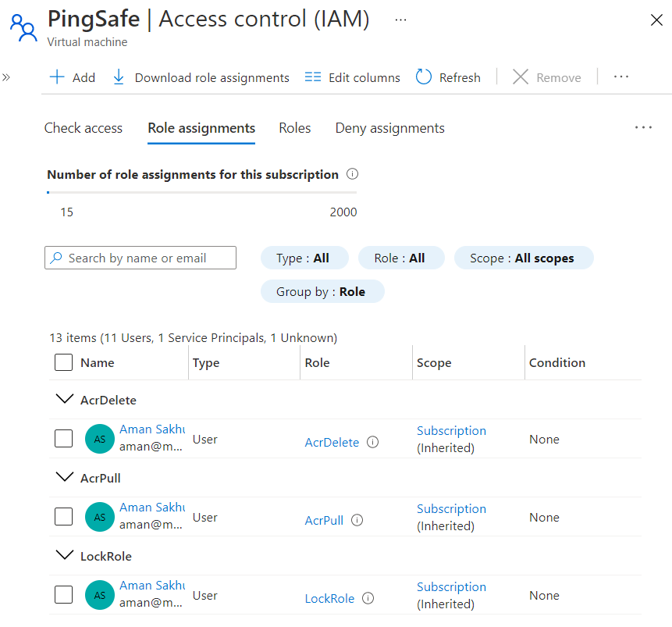This screenshot has height=627, width=672.
Task: Open toolbar more options ellipsis
Action: pyautogui.click(x=621, y=77)
